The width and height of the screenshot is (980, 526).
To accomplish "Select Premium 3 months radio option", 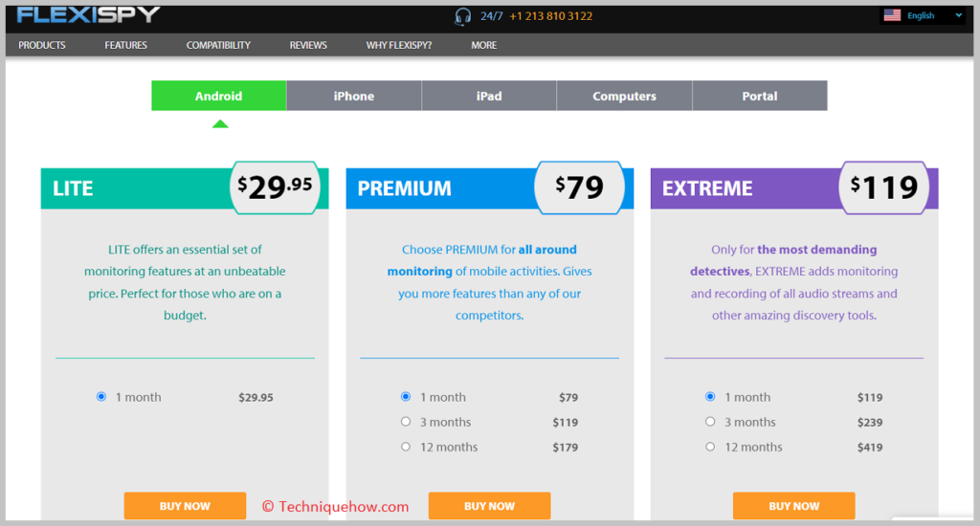I will coord(406,422).
